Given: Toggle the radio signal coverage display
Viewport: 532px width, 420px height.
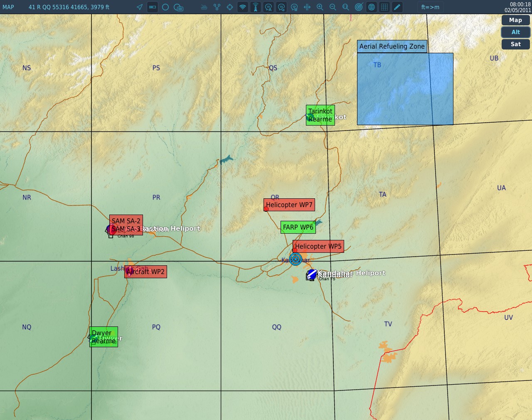Looking at the screenshot, I should pos(243,7).
